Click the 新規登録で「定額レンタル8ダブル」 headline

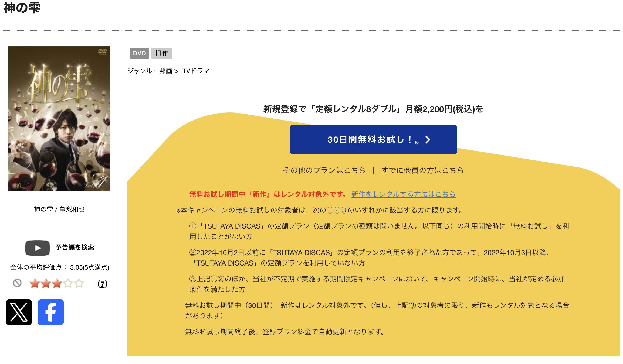(x=373, y=109)
